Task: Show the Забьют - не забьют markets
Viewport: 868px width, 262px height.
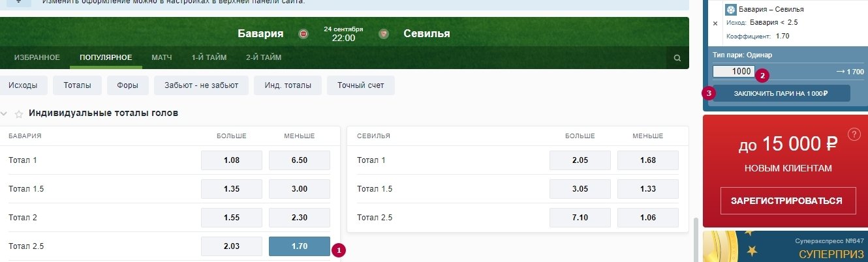Action: click(x=201, y=85)
